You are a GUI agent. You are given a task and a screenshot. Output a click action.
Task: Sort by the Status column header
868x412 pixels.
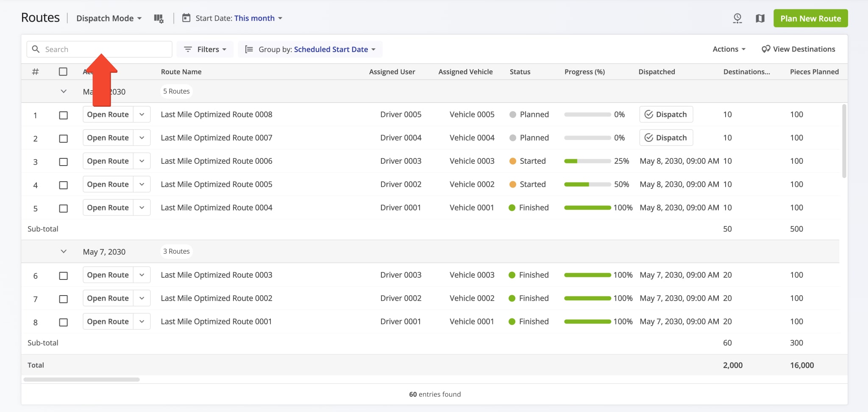pyautogui.click(x=520, y=72)
